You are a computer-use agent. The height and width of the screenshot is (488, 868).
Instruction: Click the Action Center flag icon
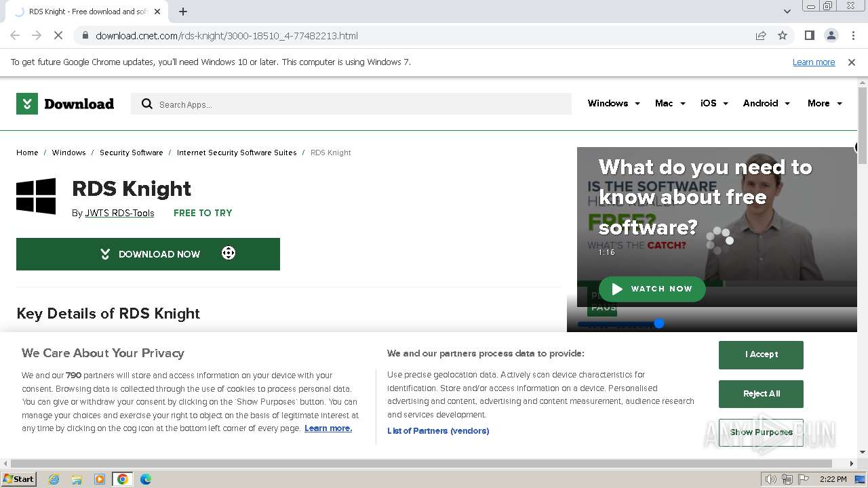[804, 479]
